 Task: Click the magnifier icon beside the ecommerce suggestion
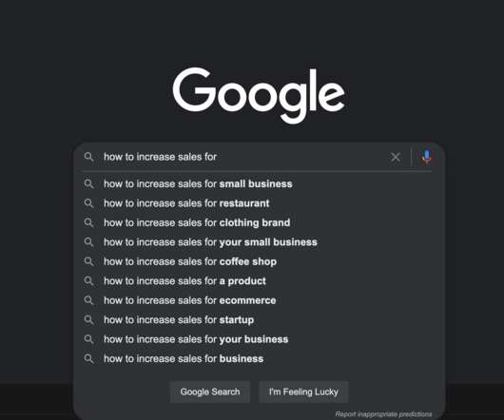[x=88, y=300]
